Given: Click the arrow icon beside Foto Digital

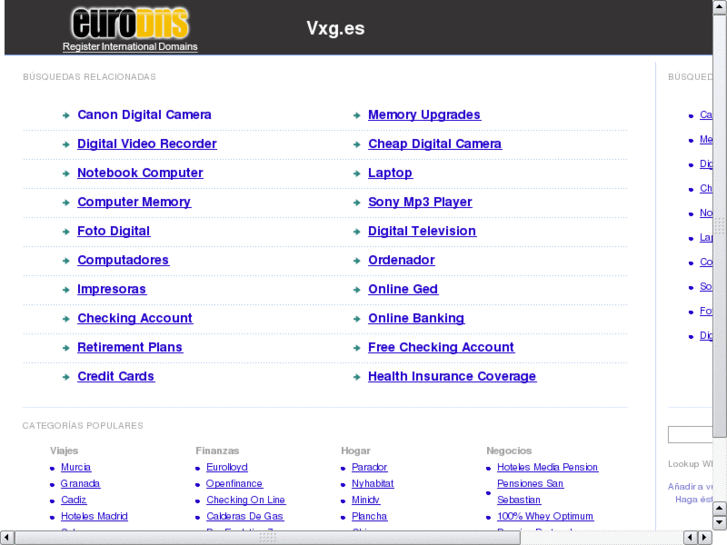Looking at the screenshot, I should tap(66, 232).
